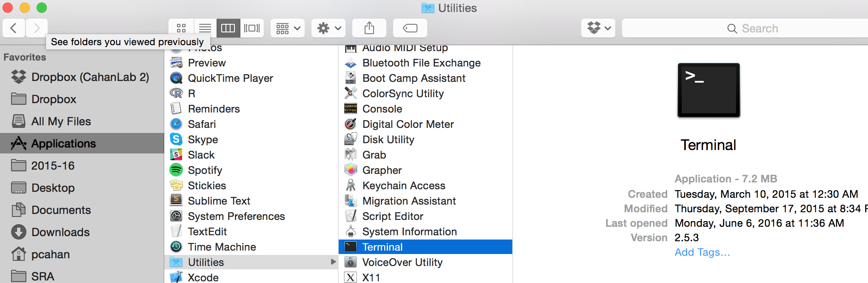Image resolution: width=868 pixels, height=283 pixels.
Task: Select the Bluetooth File Exchange icon
Action: [x=351, y=63]
